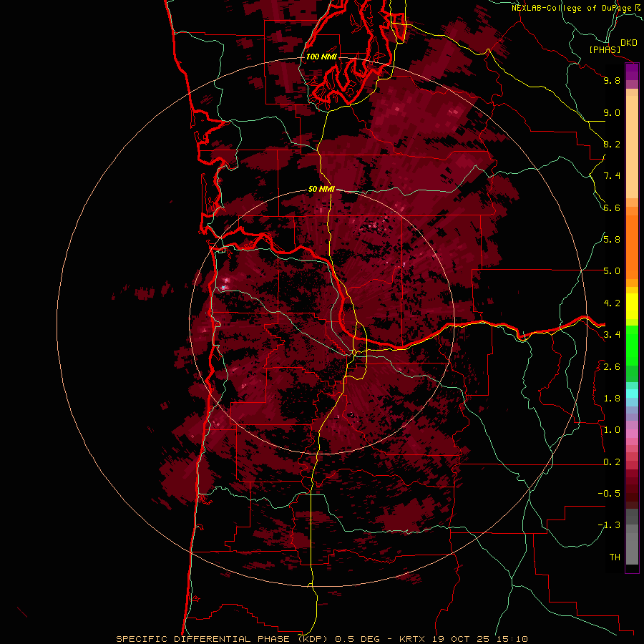Select the 5.8 legend value
644x644 pixels.
click(x=612, y=240)
